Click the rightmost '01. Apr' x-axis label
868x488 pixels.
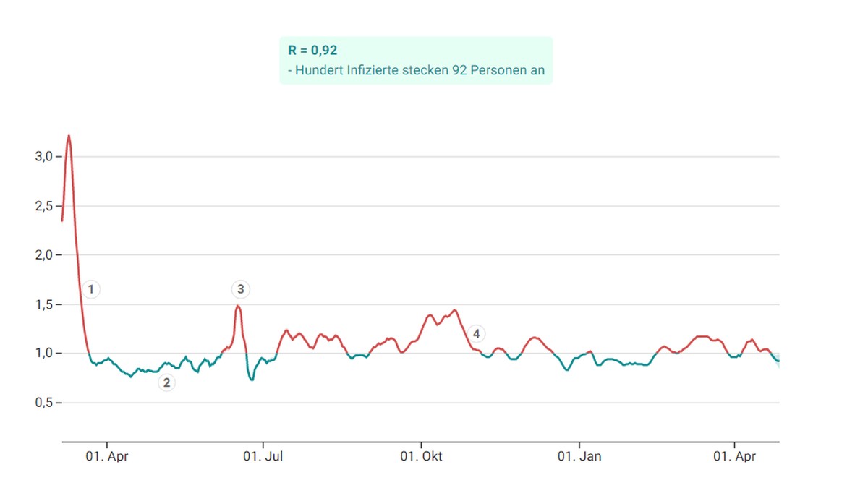click(735, 457)
